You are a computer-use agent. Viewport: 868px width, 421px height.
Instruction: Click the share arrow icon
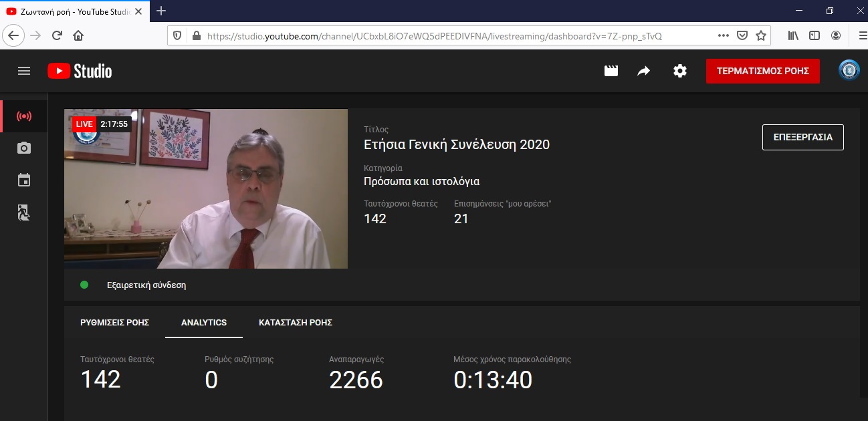click(644, 71)
